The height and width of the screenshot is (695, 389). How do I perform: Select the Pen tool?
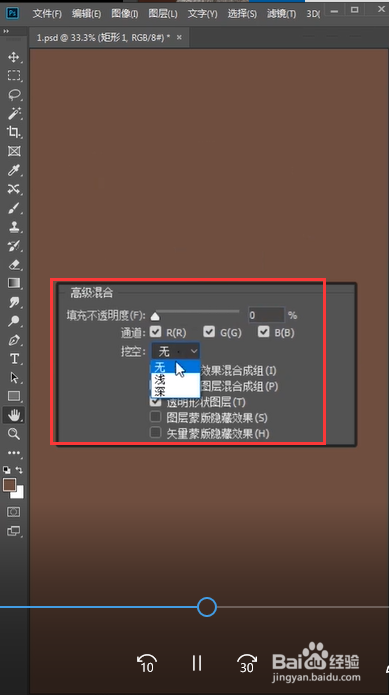tap(14, 340)
